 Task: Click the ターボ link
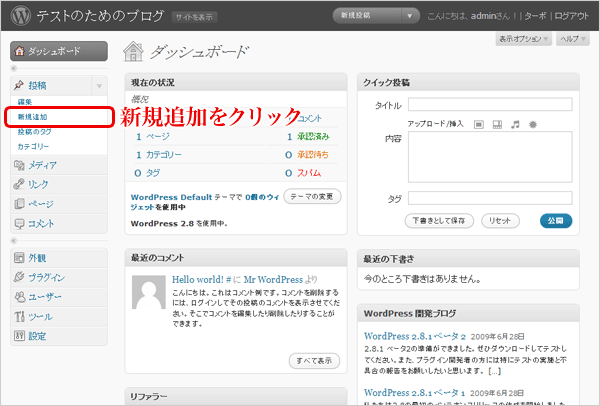point(535,16)
